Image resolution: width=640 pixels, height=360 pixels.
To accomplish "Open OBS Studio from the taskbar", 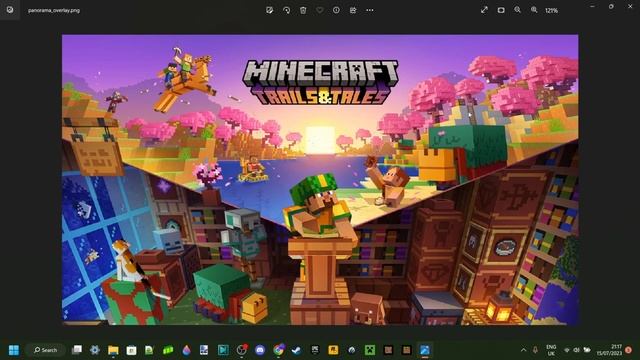I will 241,350.
